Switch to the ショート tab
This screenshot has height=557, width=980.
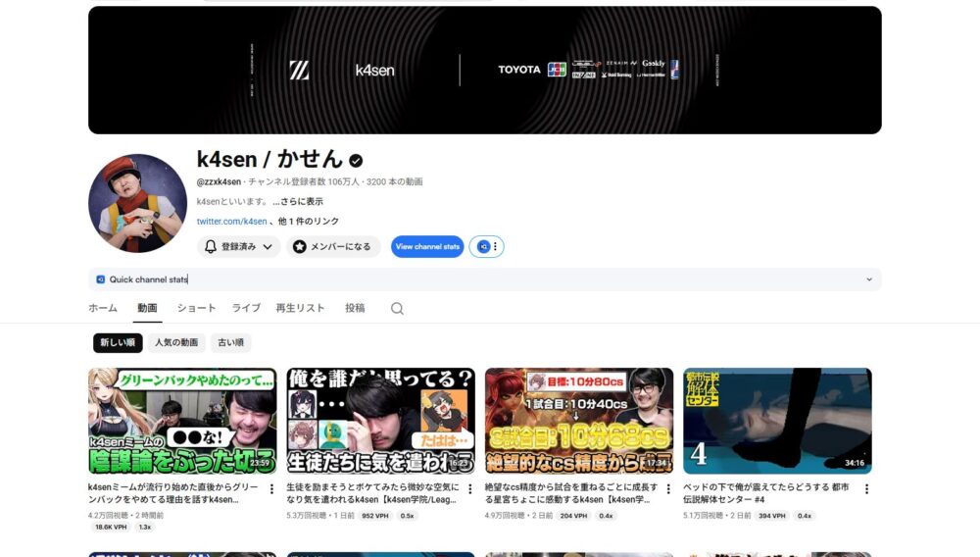pos(196,308)
